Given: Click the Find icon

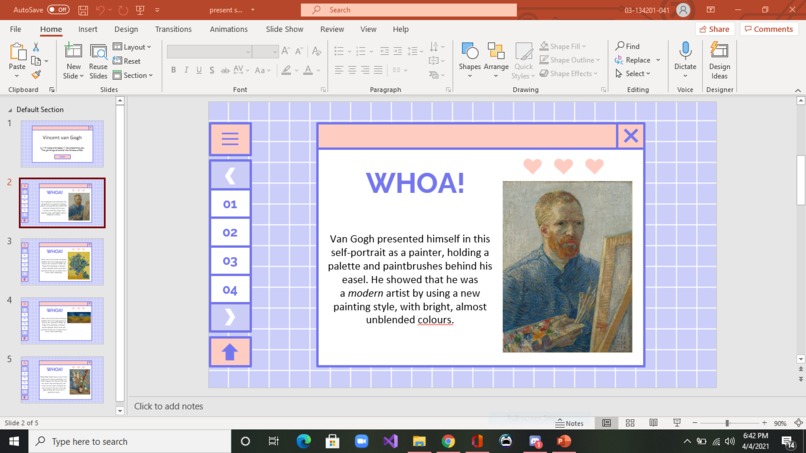Looking at the screenshot, I should (x=628, y=46).
